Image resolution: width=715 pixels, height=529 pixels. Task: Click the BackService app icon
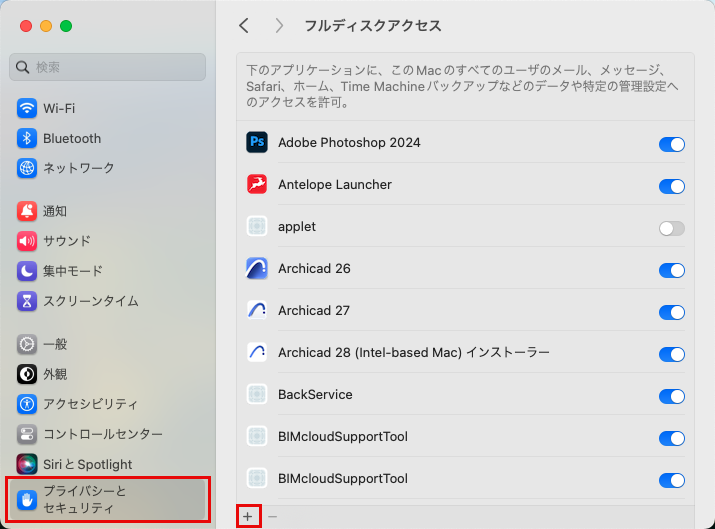[x=257, y=394]
